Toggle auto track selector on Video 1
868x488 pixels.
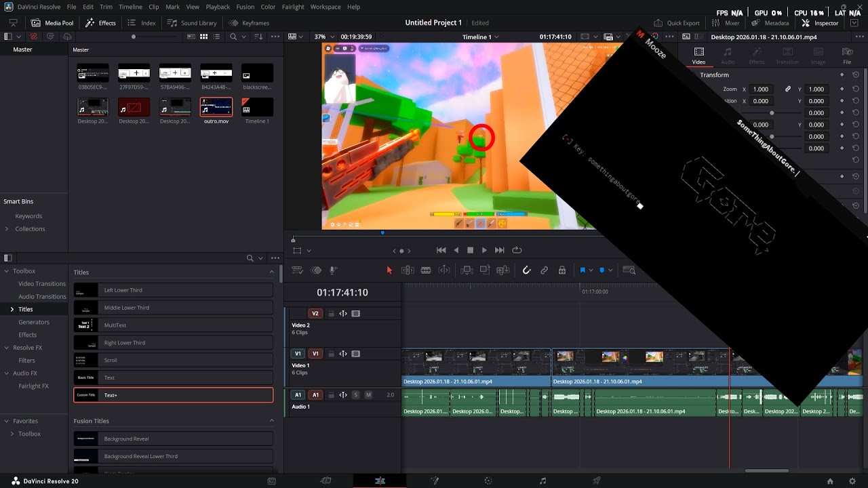click(x=343, y=354)
